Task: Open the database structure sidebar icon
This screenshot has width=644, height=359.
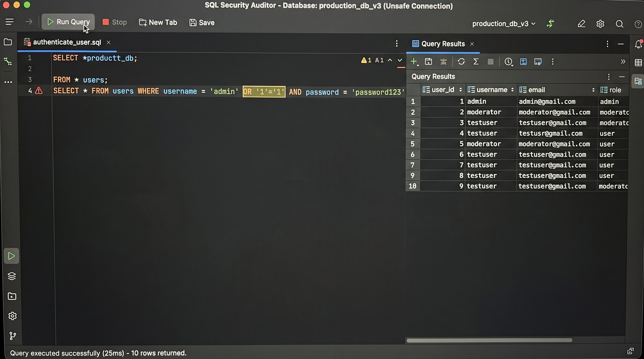Action: (x=8, y=61)
